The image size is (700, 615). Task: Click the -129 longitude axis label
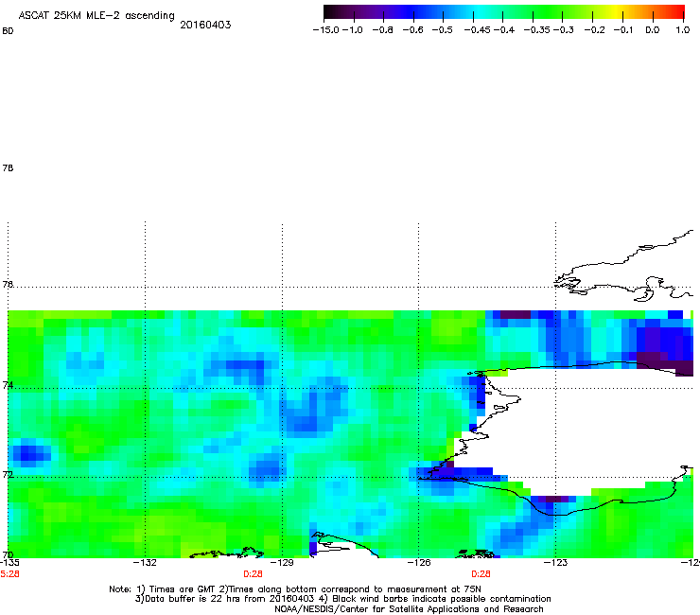tap(282, 563)
